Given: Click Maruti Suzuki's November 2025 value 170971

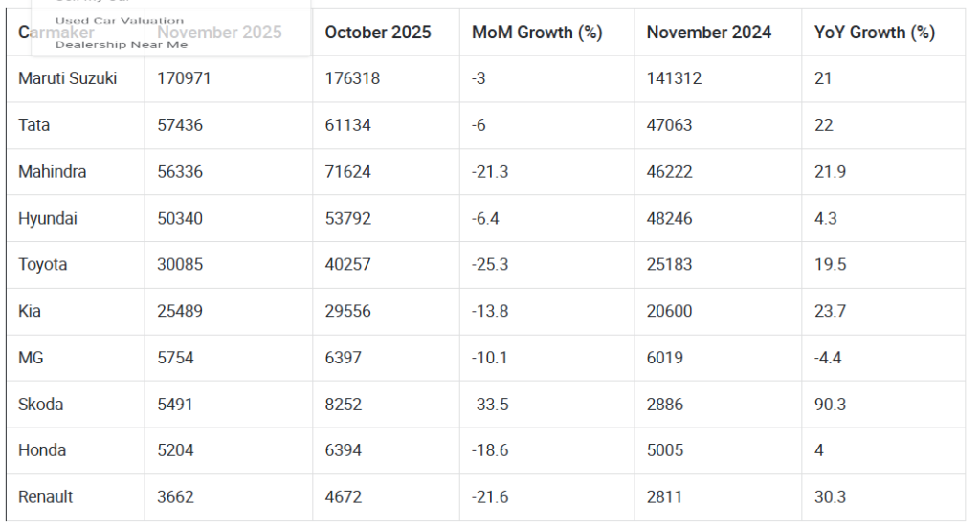Looking at the screenshot, I should point(185,78).
